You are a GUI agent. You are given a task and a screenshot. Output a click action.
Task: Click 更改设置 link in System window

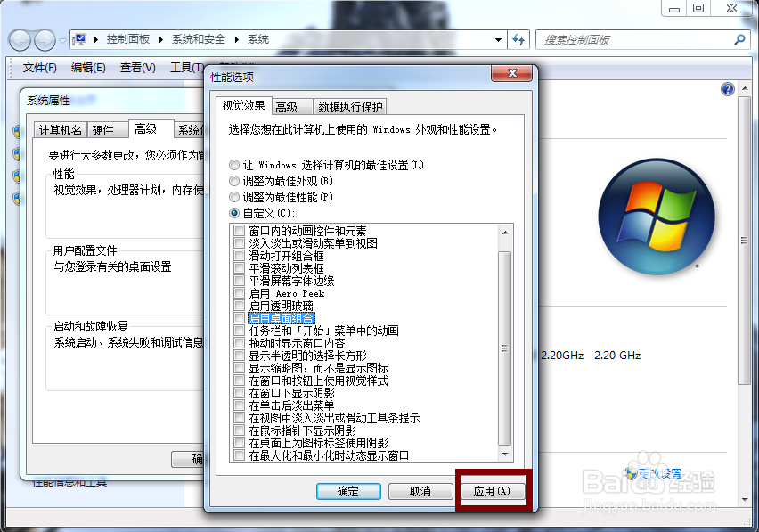click(x=660, y=473)
